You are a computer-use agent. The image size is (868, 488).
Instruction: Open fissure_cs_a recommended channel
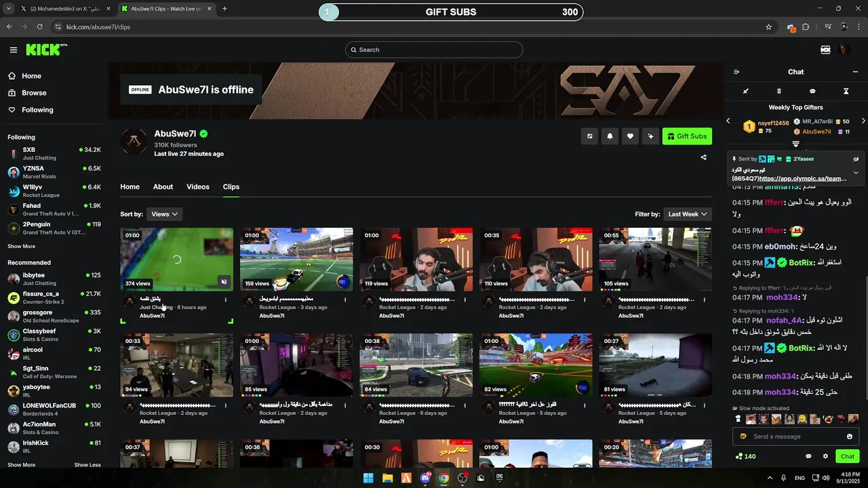coord(54,298)
